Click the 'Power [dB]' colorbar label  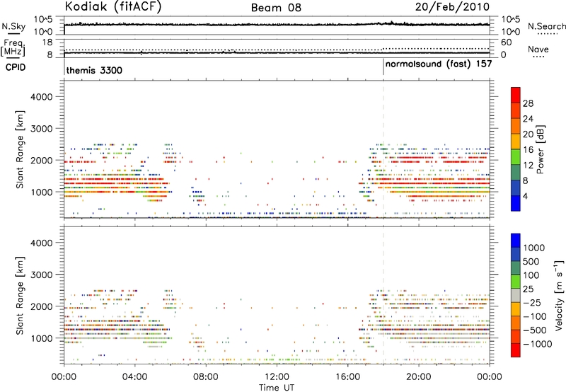click(540, 149)
